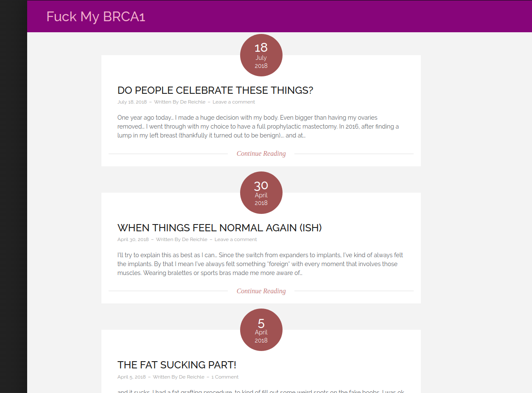Open author De Reichle on the April 30 post
Viewport: 532px width, 393px height.
(x=195, y=239)
